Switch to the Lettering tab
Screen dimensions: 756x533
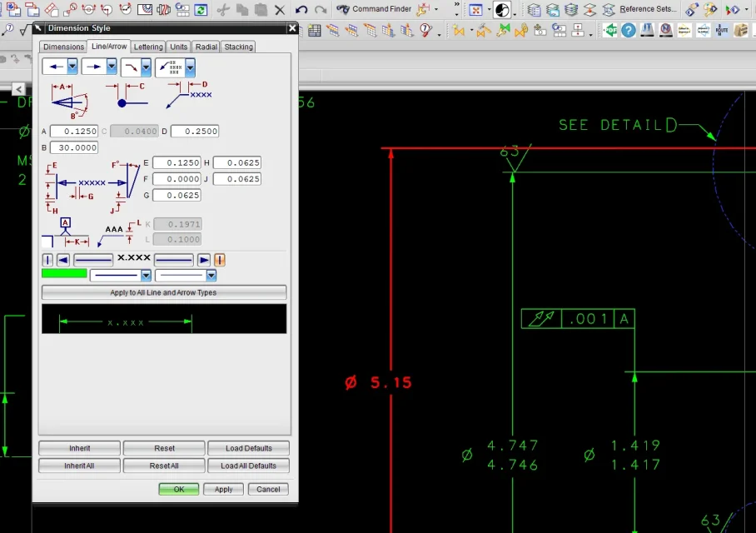(x=148, y=47)
